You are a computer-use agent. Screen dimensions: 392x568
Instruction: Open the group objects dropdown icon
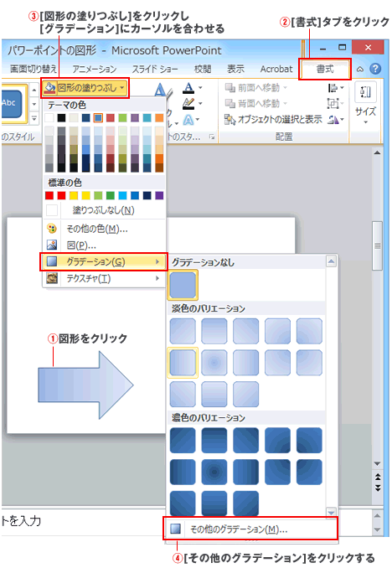point(336,104)
